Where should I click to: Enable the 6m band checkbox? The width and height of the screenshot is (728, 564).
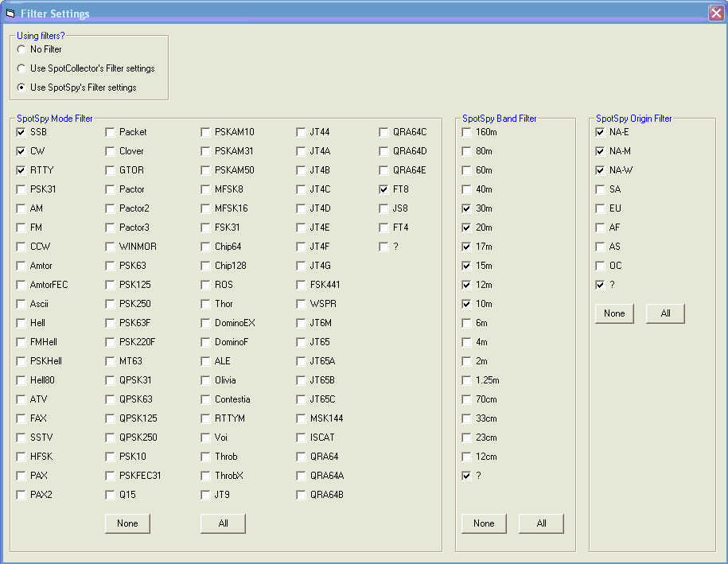pos(466,323)
